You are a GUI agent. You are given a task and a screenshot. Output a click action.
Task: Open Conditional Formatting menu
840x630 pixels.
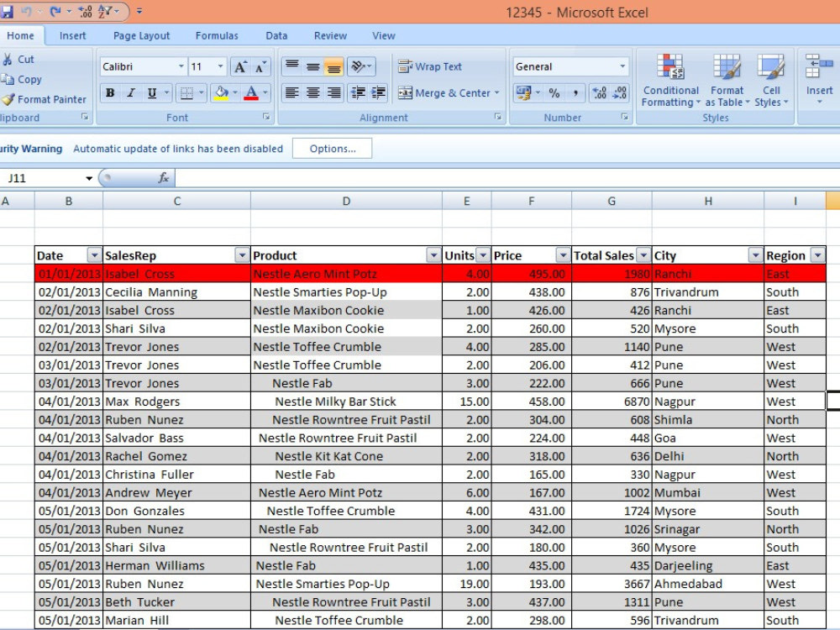670,80
